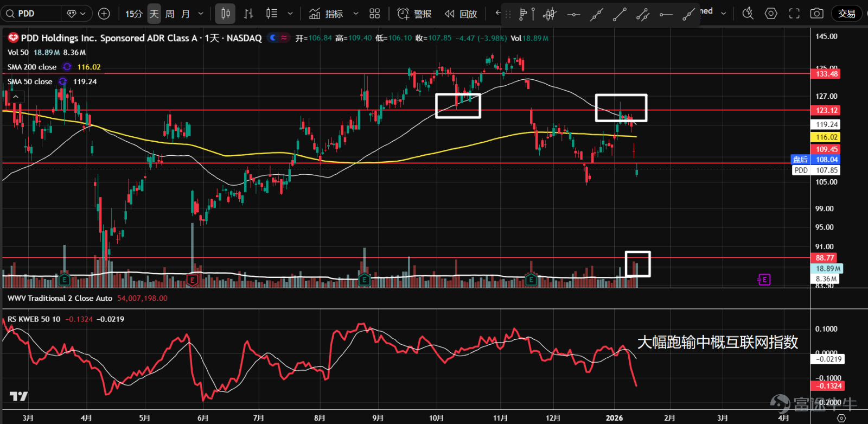Expand the timeframe interval dropdown arrow
The height and width of the screenshot is (424, 868).
point(201,14)
